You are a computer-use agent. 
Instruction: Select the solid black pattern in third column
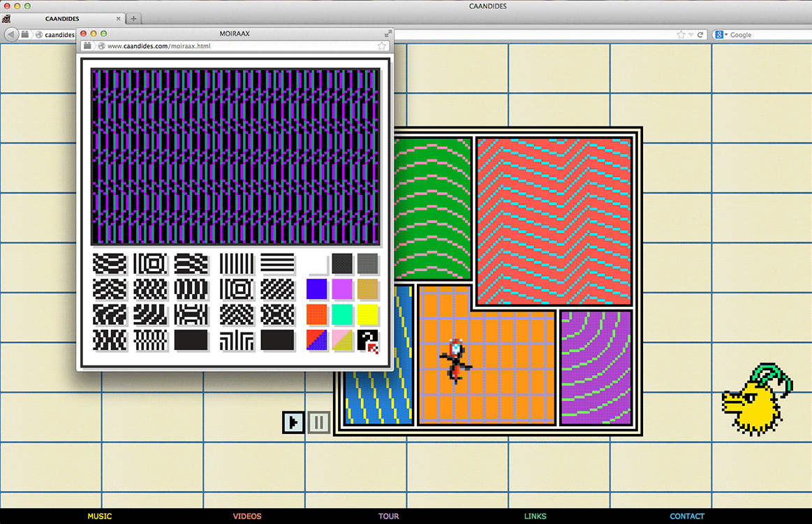point(191,340)
